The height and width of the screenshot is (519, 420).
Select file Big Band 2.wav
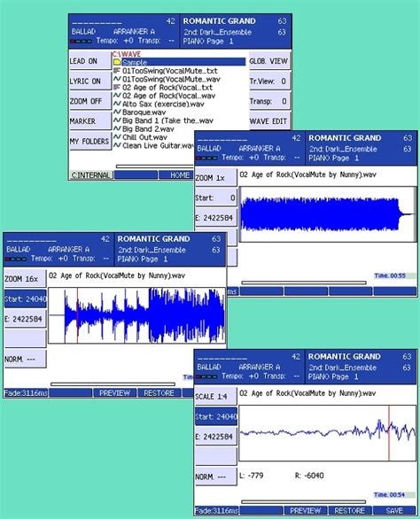(148, 128)
